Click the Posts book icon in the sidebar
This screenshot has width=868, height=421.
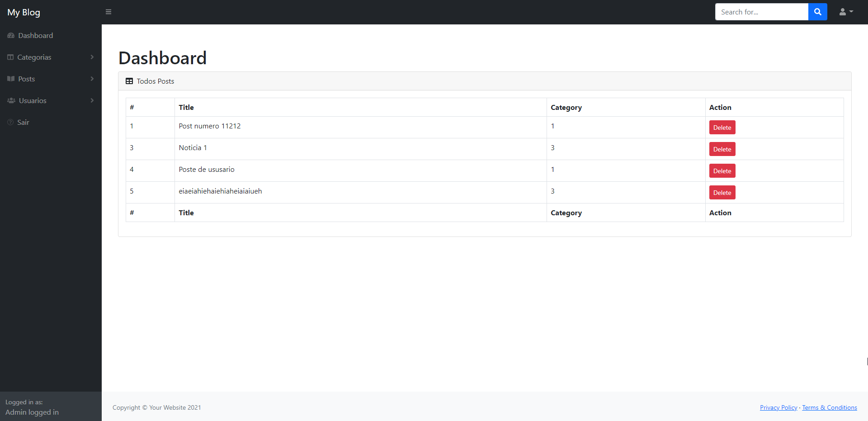(11, 79)
